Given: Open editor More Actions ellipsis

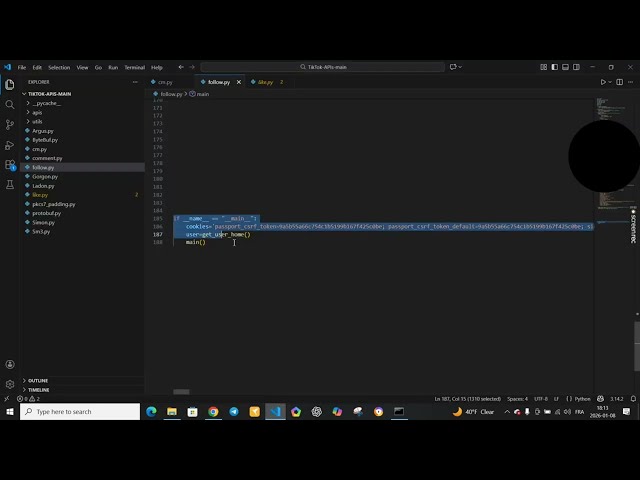Looking at the screenshot, I should (x=631, y=82).
